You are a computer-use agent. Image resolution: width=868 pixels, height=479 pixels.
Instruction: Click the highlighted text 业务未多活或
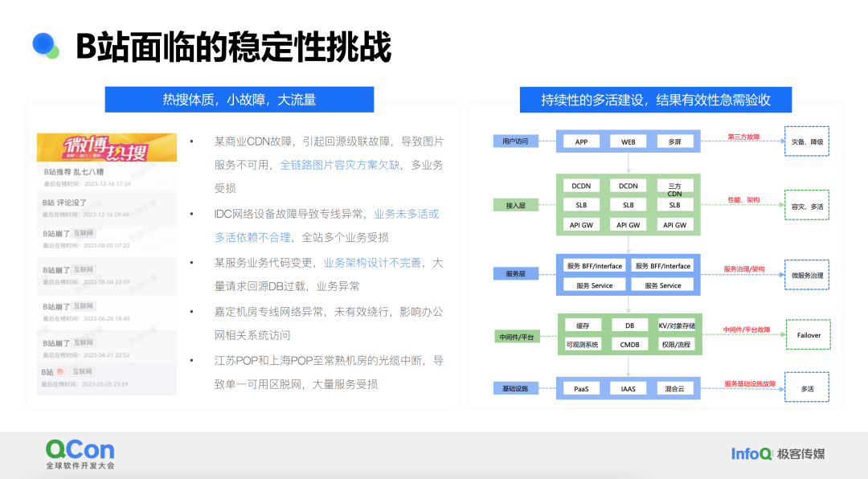pos(407,215)
